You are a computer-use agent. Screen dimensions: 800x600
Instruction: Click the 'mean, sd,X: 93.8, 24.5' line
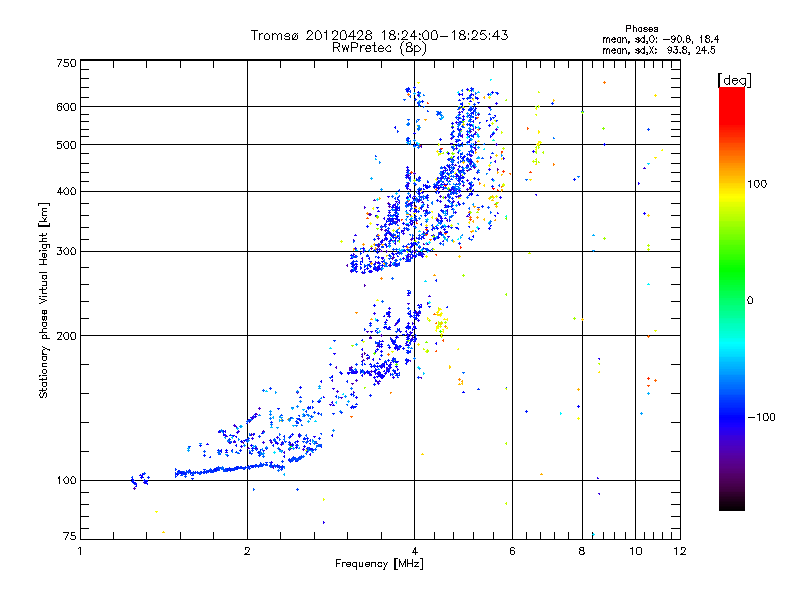pyautogui.click(x=659, y=50)
